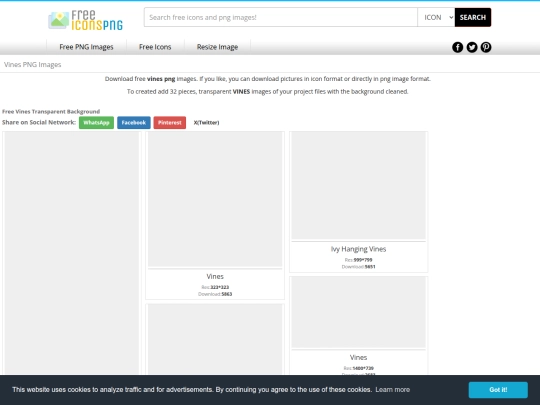Image resolution: width=540 pixels, height=405 pixels.
Task: Open the Twitter round icon in navbar
Action: (472, 47)
